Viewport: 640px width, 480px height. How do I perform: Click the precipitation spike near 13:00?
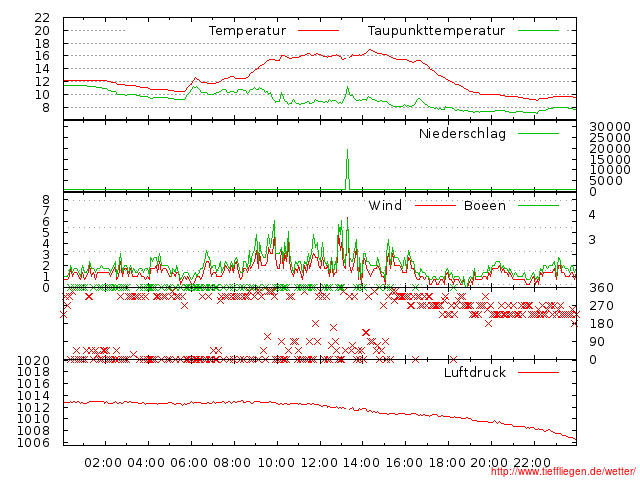point(347,169)
